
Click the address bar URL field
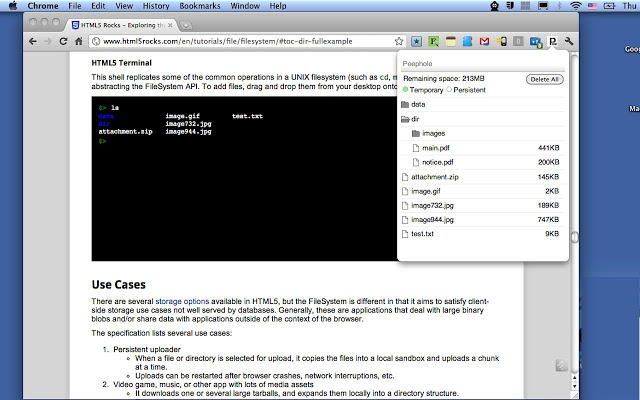point(248,41)
